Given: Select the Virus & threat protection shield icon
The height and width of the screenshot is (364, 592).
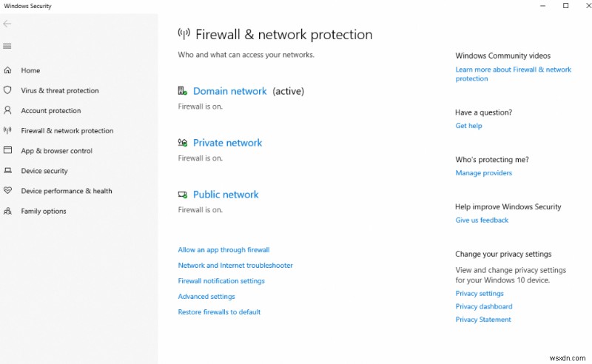Looking at the screenshot, I should 7,90.
